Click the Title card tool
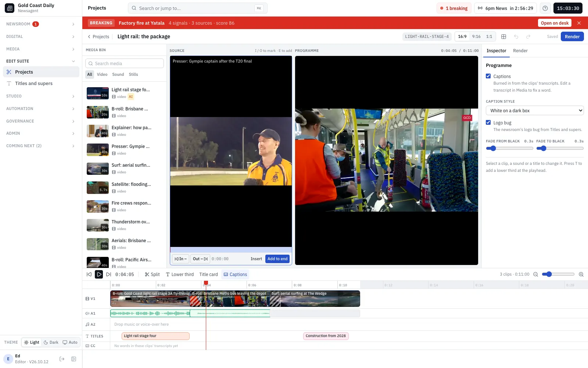 click(208, 274)
